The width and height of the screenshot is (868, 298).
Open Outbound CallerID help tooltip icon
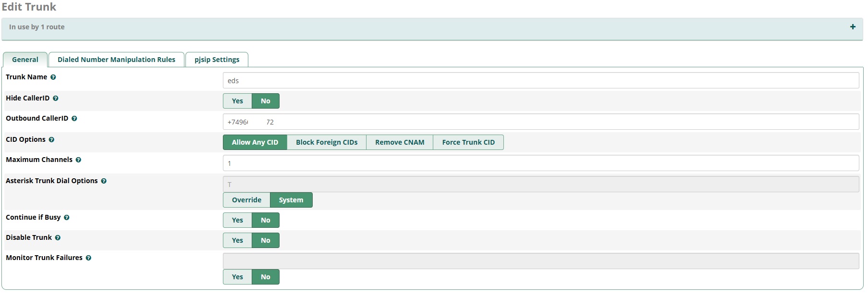coord(74,119)
